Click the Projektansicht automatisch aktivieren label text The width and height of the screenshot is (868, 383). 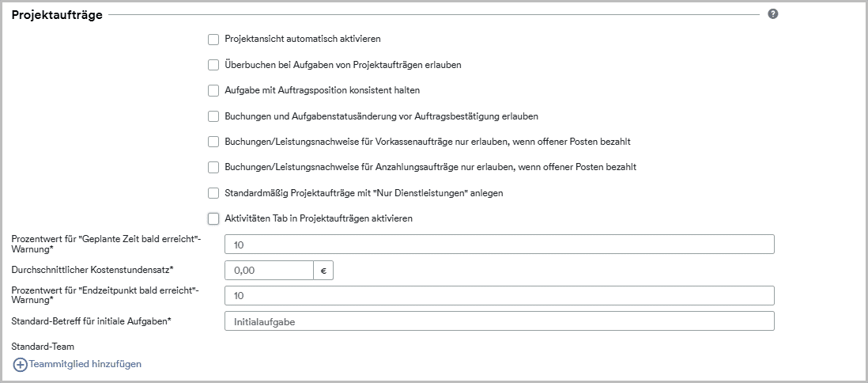click(x=303, y=40)
